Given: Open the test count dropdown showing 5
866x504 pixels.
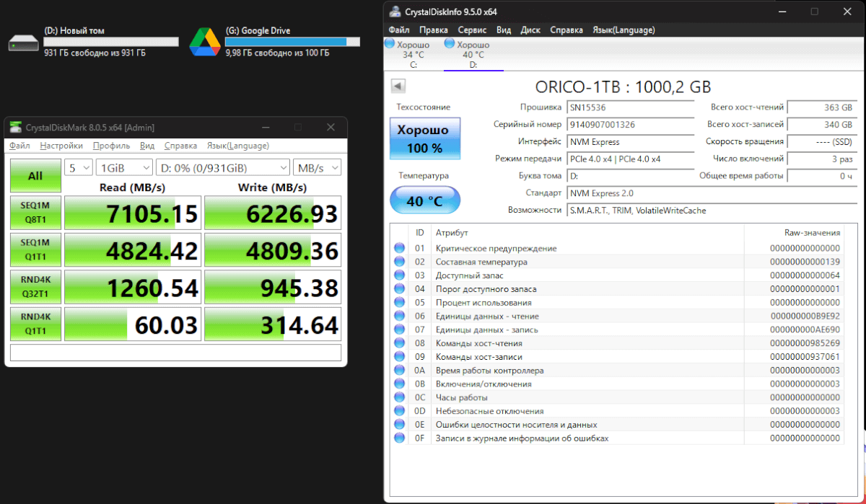Looking at the screenshot, I should [79, 167].
